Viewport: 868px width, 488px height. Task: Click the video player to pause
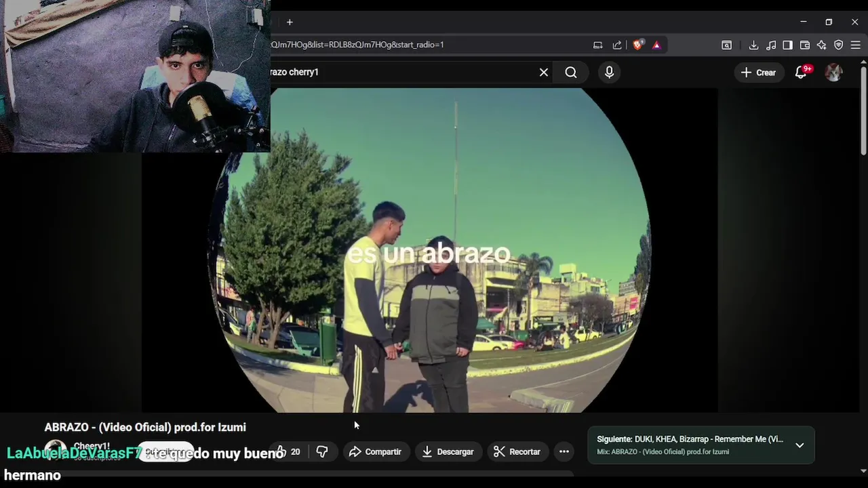429,250
